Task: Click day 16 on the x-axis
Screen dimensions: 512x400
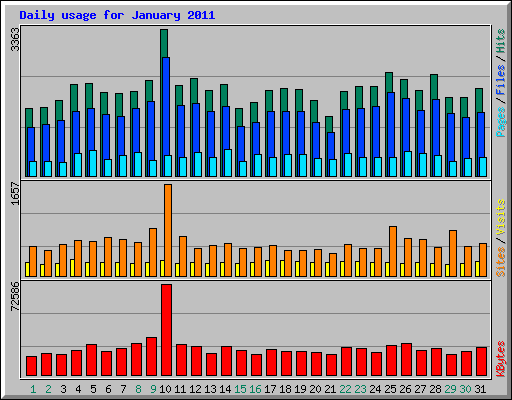Action: (255, 389)
